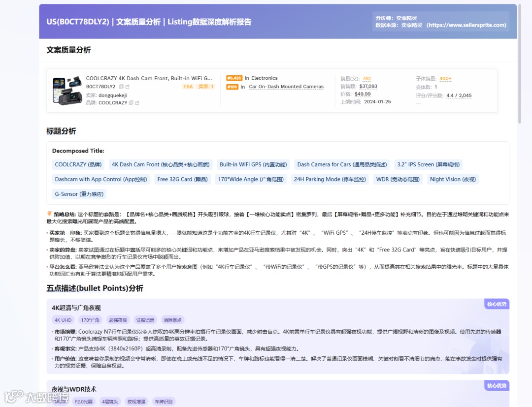Click the #106 rank badge

pos(232,87)
